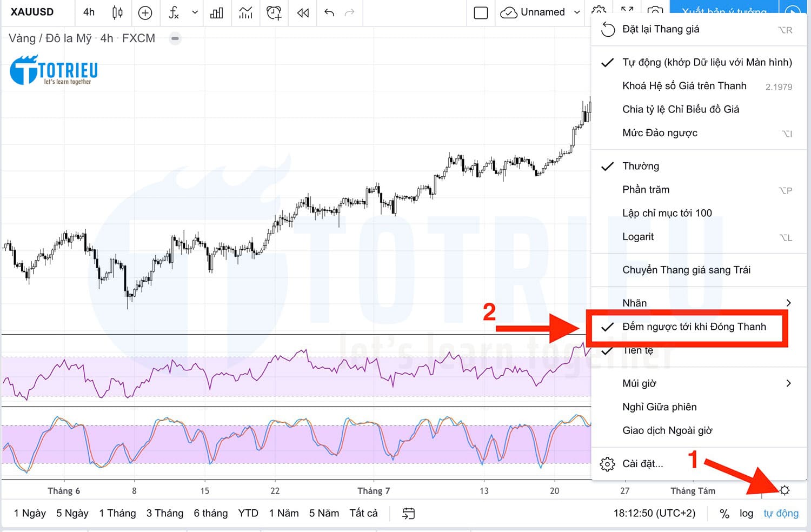Enable Mức Đảo ngược option
Image resolution: width=811 pixels, height=532 pixels.
click(699, 133)
